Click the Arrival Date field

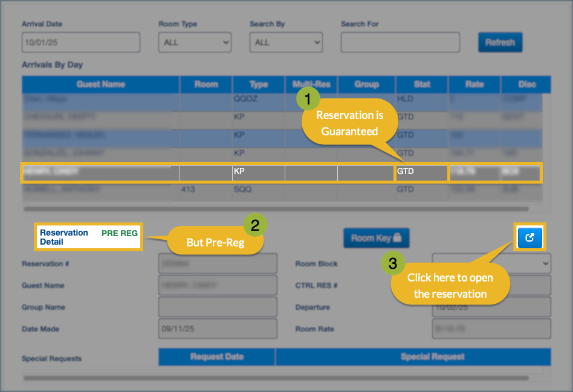pyautogui.click(x=81, y=42)
